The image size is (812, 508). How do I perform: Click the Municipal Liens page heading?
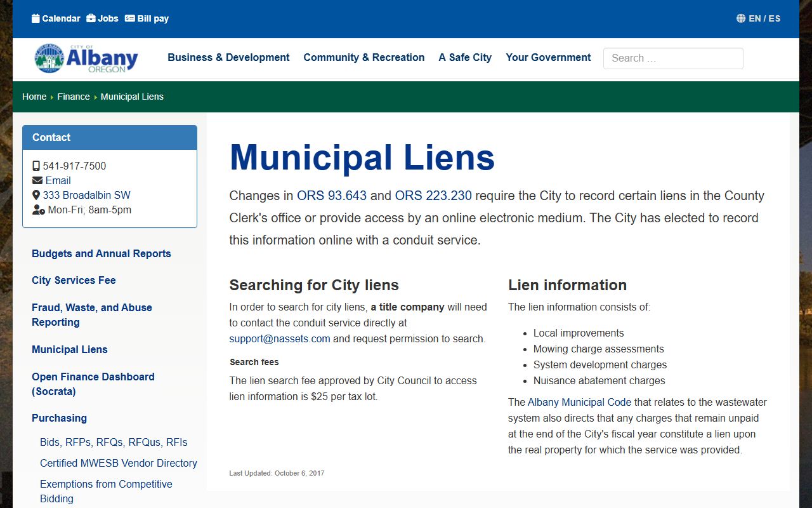pyautogui.click(x=362, y=157)
